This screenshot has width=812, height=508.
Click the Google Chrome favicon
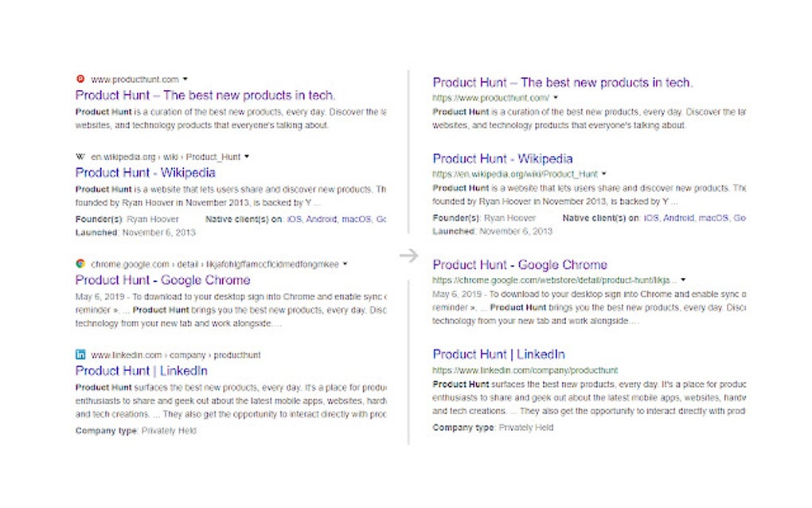[x=80, y=264]
